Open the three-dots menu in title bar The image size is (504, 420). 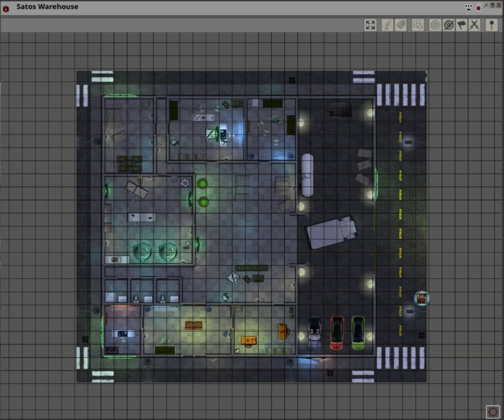point(469,7)
